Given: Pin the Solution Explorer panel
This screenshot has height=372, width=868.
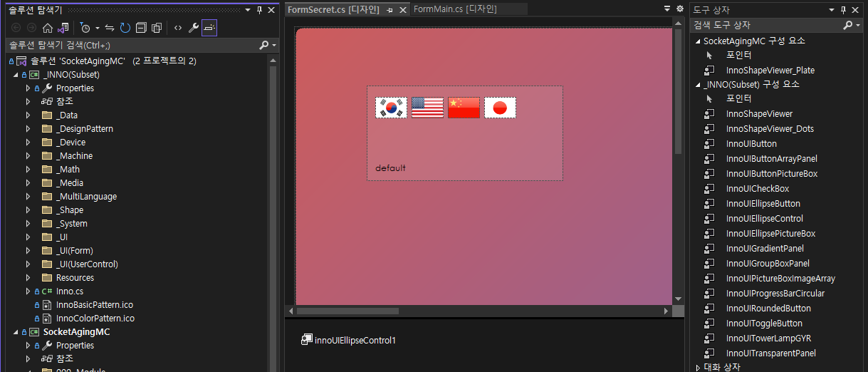Looking at the screenshot, I should 259,10.
